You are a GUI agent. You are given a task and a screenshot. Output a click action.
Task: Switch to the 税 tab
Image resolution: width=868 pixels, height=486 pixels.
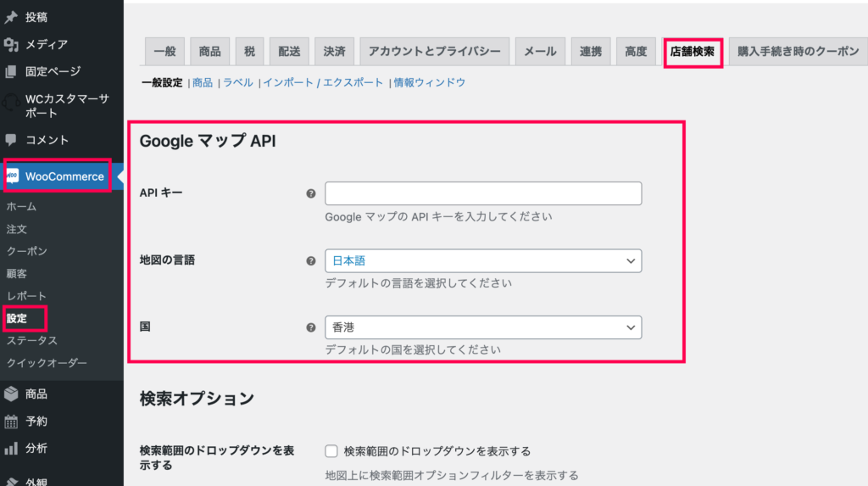pos(250,52)
